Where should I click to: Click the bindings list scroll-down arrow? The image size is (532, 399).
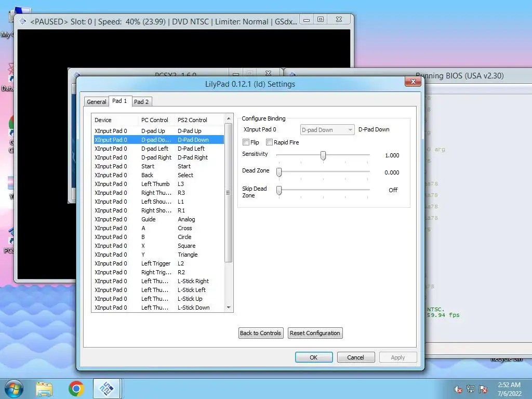pyautogui.click(x=229, y=308)
